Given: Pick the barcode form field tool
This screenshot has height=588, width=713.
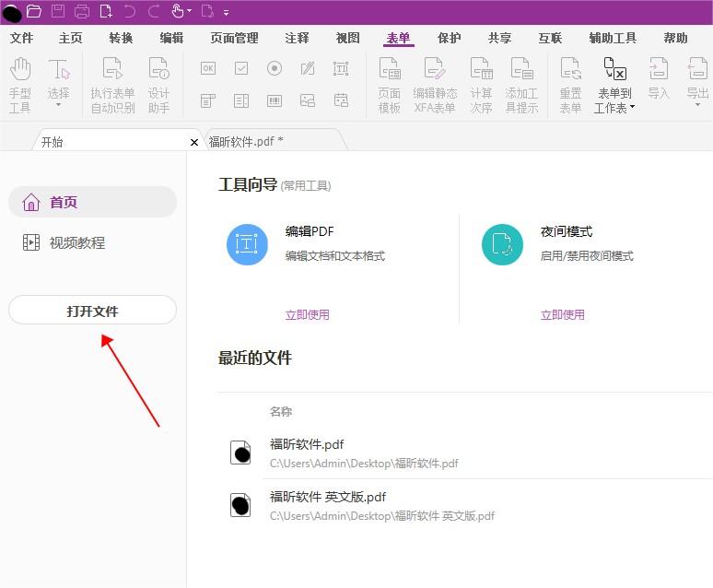Looking at the screenshot, I should point(275,100).
